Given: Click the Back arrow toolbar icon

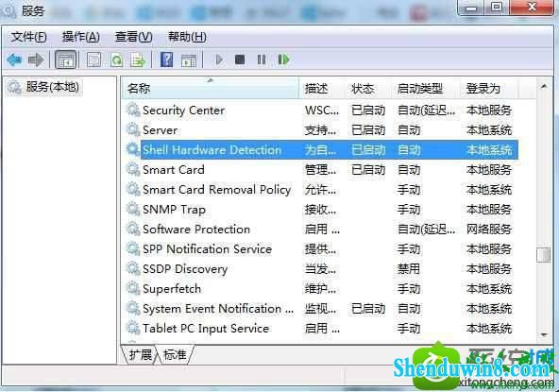Looking at the screenshot, I should pos(14,60).
